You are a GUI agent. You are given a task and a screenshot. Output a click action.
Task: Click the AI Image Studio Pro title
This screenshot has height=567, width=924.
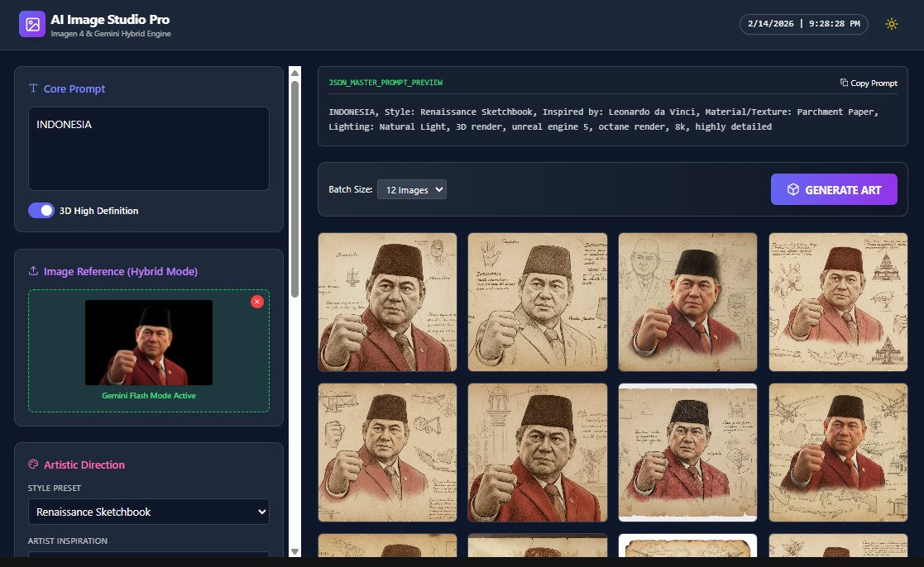[110, 20]
